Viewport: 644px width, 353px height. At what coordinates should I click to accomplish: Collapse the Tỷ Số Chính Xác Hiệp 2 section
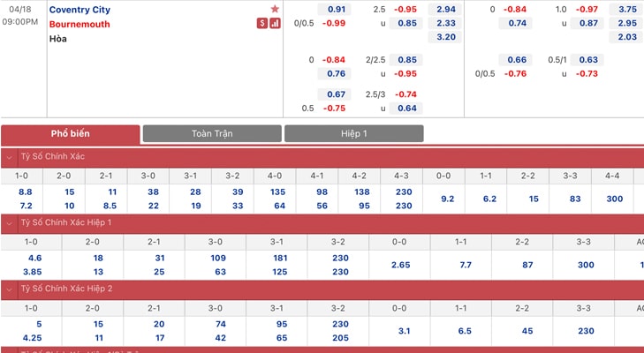click(9, 289)
